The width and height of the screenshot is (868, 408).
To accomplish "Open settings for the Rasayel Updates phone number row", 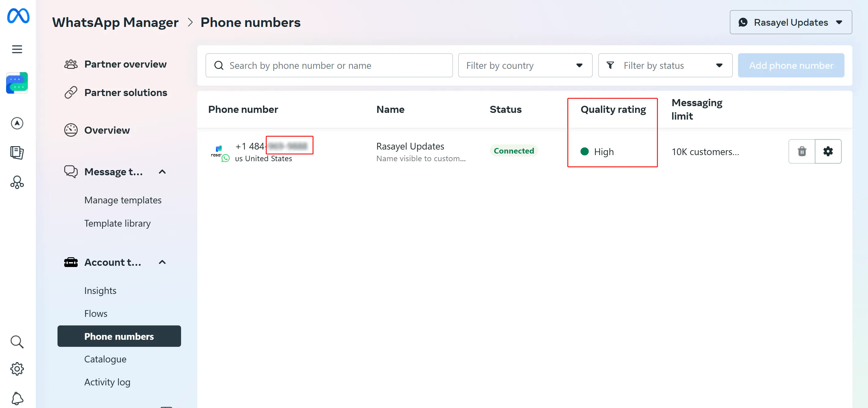I will pos(828,151).
